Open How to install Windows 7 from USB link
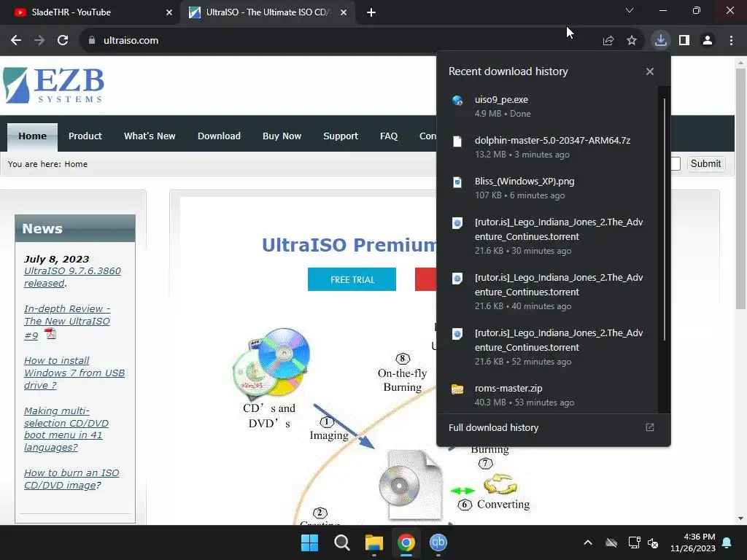The height and width of the screenshot is (560, 747). point(74,373)
